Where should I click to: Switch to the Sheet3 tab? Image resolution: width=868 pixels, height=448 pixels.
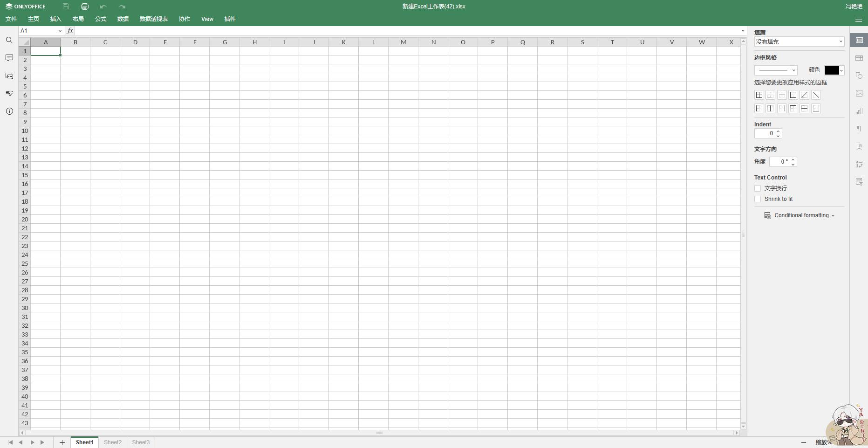pos(141,442)
